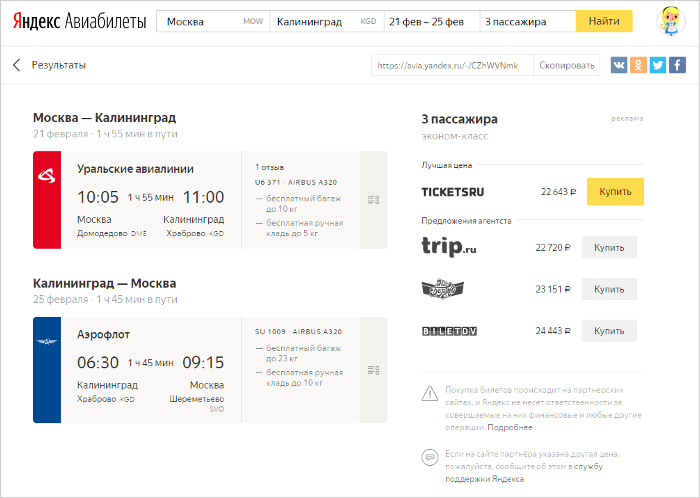Image resolution: width=700 pixels, height=498 pixels.
Task: Share via VK icon
Action: click(x=619, y=65)
